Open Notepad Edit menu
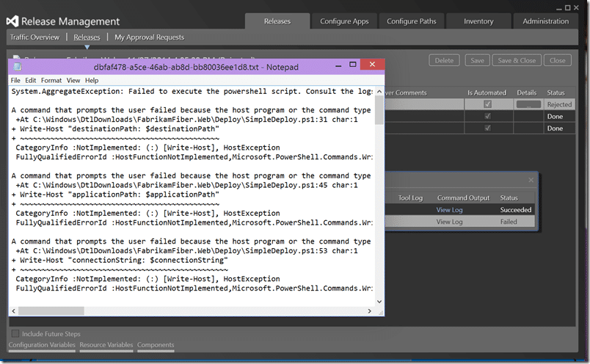The height and width of the screenshot is (364, 590). coord(31,80)
